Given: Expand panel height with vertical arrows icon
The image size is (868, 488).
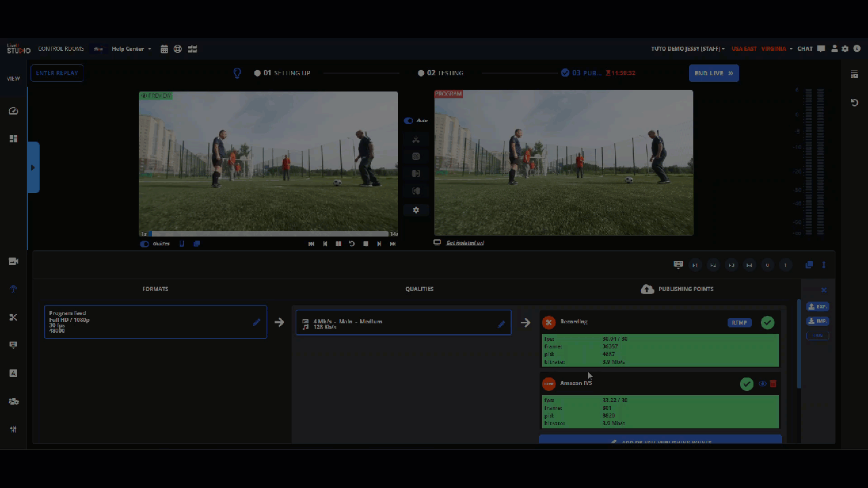Looking at the screenshot, I should coord(824,264).
